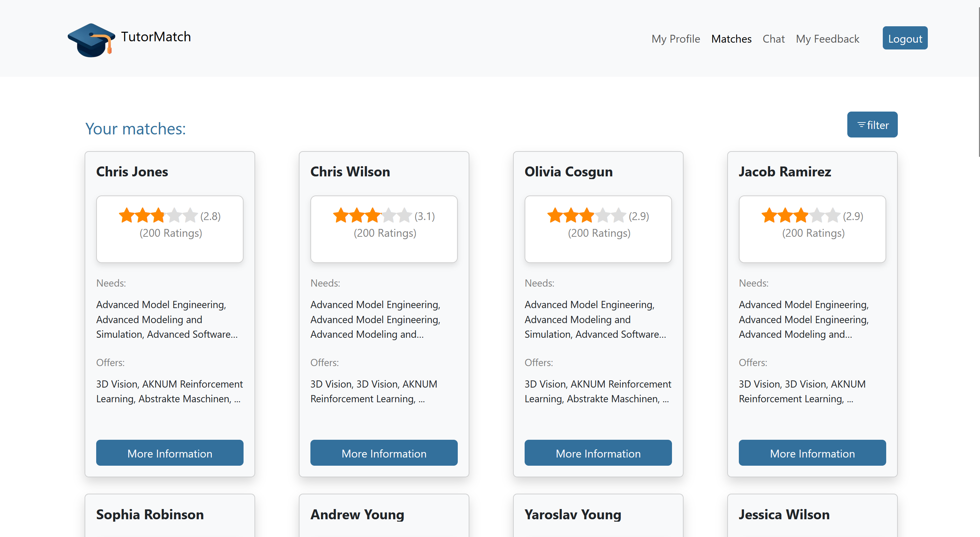View More Information for Jacob Ramirez
The width and height of the screenshot is (980, 537).
pos(812,453)
